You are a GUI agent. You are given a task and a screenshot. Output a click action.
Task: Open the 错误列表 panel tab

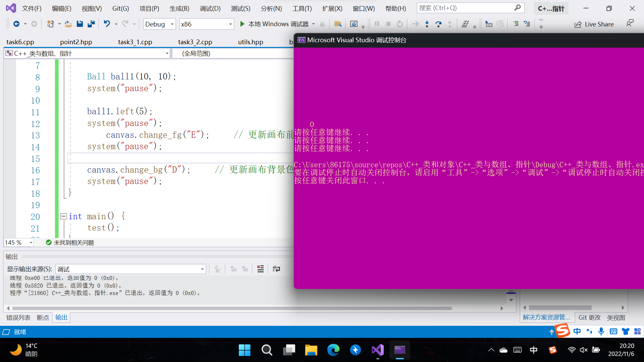click(18, 317)
